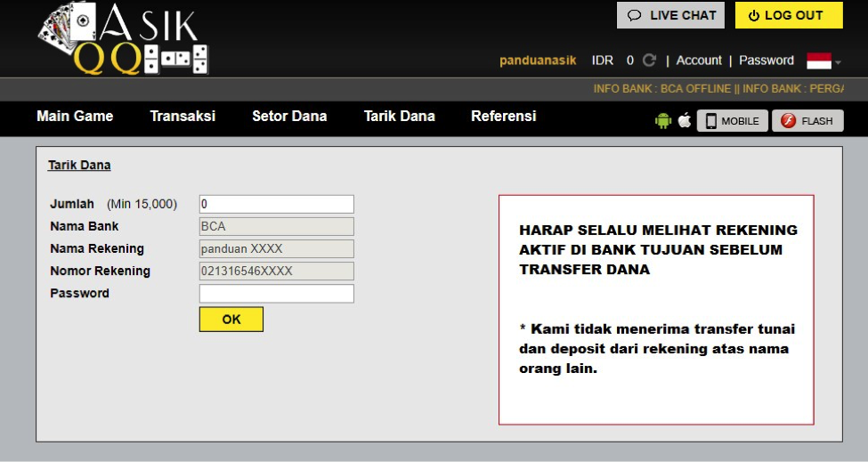This screenshot has width=868, height=462.
Task: Click the Apple iOS icon
Action: point(684,121)
